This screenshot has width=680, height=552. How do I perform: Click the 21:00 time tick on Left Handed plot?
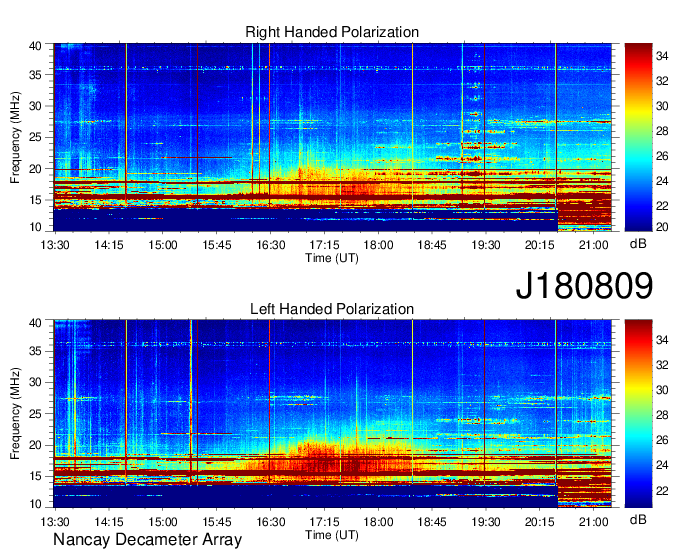point(594,522)
